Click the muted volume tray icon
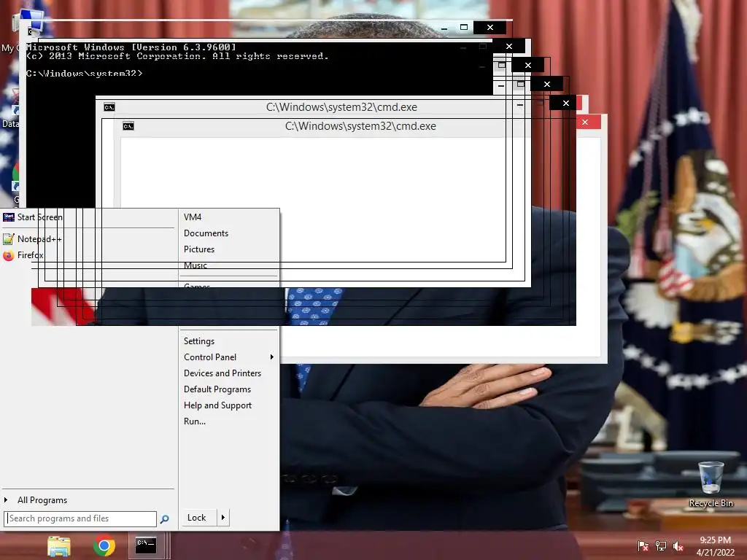The height and width of the screenshot is (560, 747). tap(678, 546)
